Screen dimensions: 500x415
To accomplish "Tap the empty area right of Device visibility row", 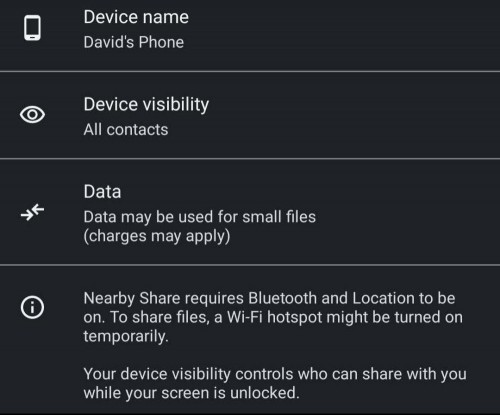I will (x=353, y=115).
